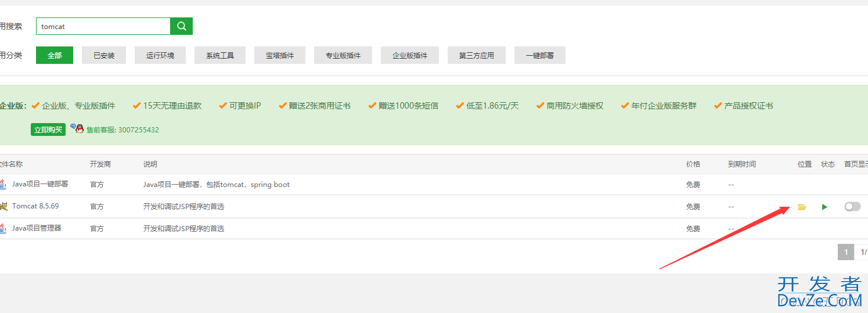Open the 企业版插件 category
Viewport: 868px width, 313px height.
(410, 55)
